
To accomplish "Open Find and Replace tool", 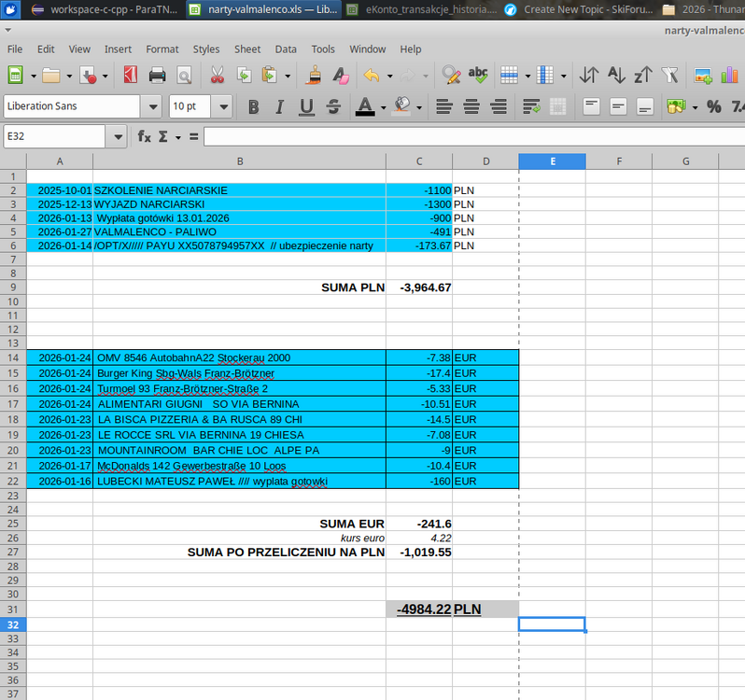I will pyautogui.click(x=452, y=76).
